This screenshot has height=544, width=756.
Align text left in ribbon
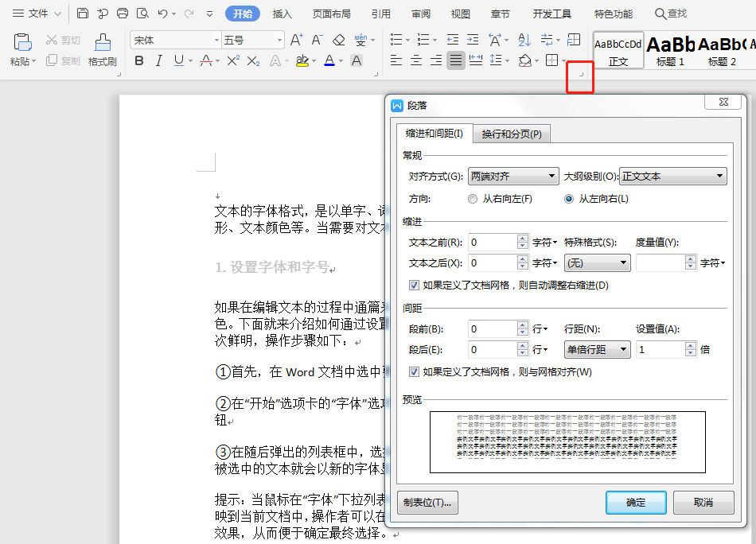(x=396, y=60)
